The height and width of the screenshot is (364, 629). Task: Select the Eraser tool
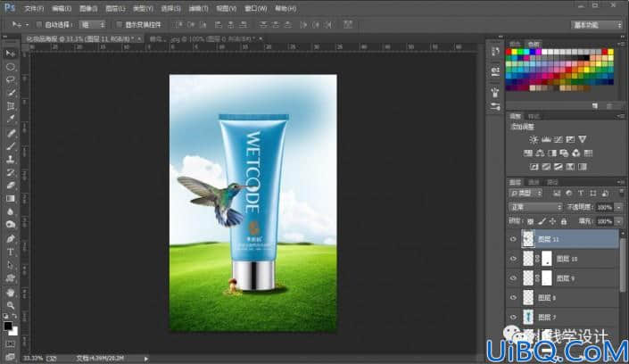pyautogui.click(x=11, y=186)
